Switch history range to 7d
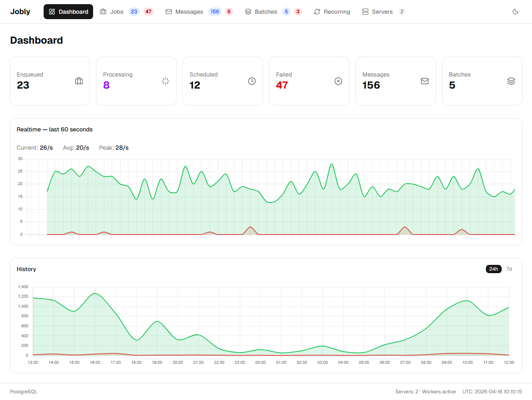 click(509, 269)
